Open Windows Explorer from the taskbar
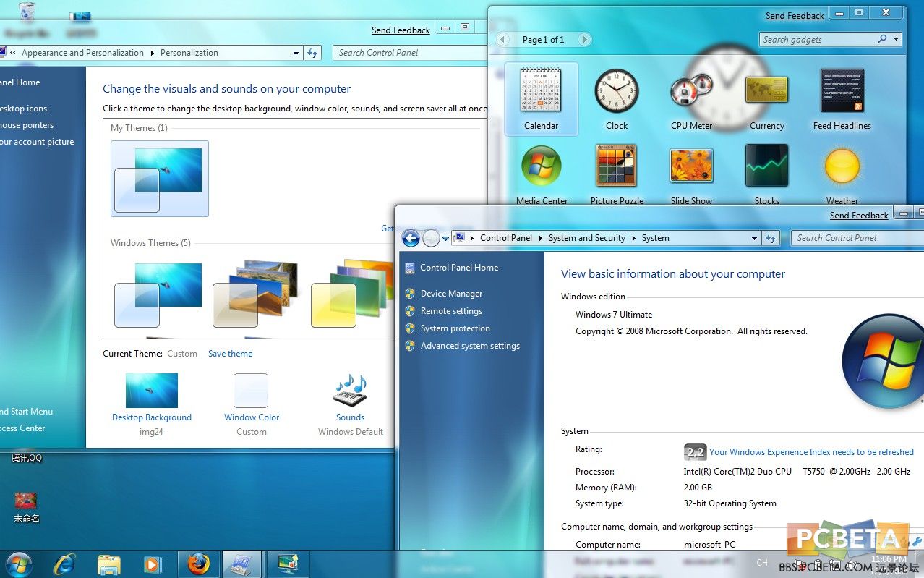 pos(108,564)
